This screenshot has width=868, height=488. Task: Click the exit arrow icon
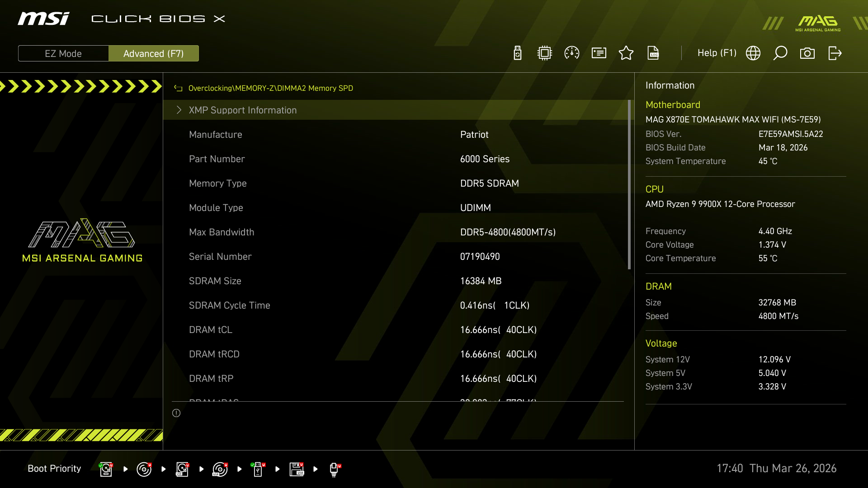tap(835, 53)
